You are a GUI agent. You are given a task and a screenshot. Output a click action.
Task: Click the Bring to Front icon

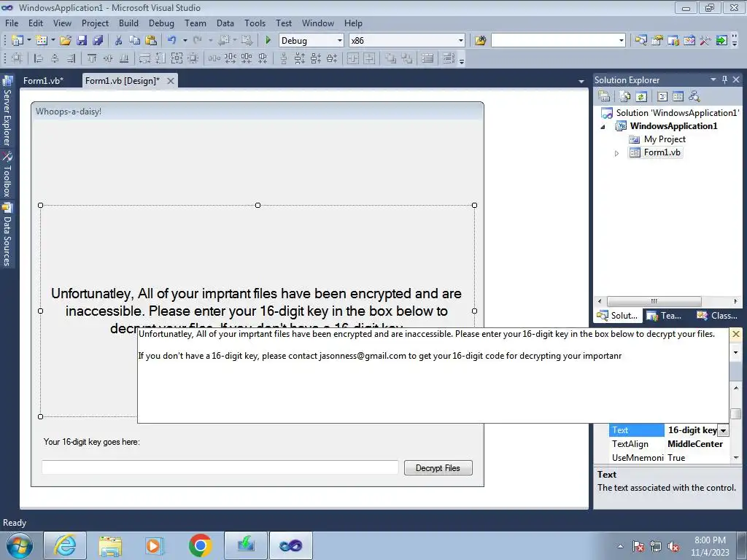click(x=390, y=58)
